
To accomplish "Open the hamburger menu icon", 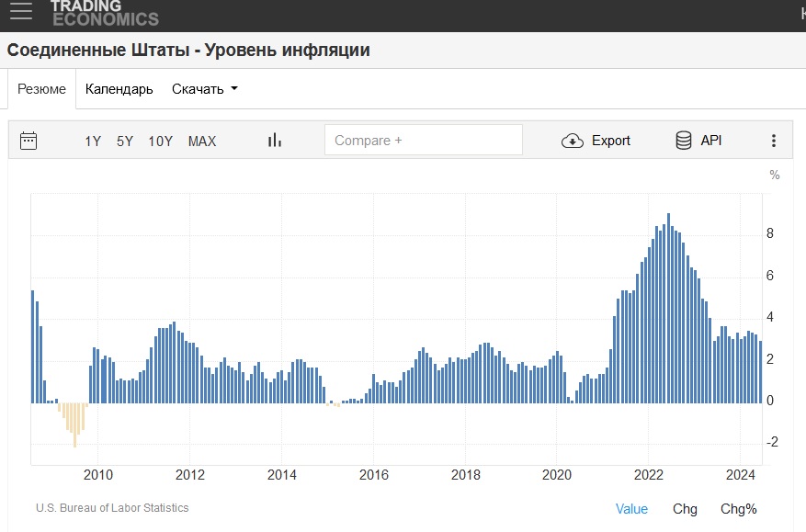I will (20, 12).
